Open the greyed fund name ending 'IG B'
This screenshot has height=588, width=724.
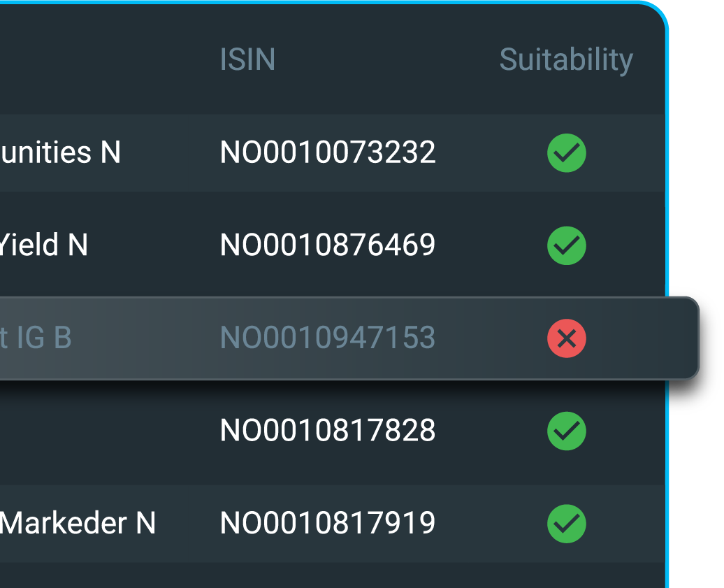[36, 338]
